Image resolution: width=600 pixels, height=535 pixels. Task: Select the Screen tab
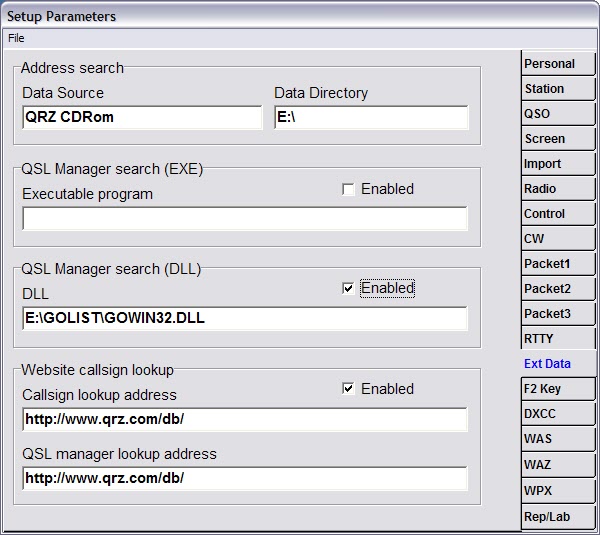(x=558, y=139)
